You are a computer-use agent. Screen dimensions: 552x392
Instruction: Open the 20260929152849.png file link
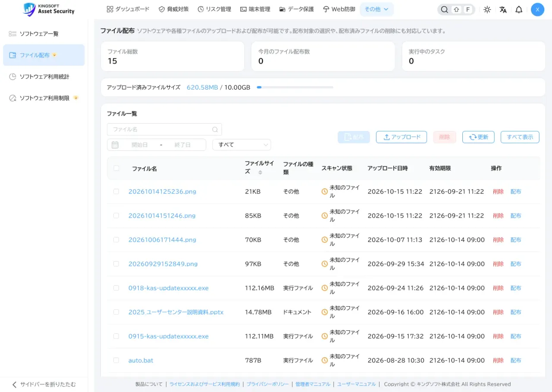tap(163, 264)
